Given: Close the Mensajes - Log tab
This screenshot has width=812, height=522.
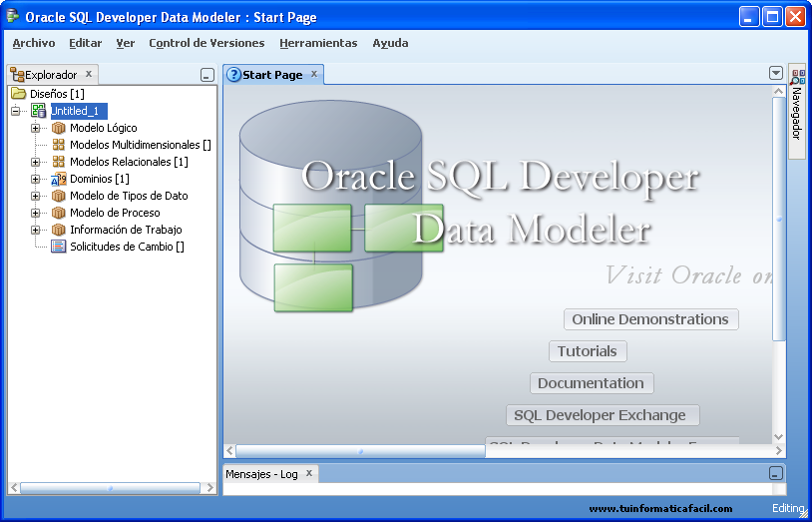Looking at the screenshot, I should 308,473.
